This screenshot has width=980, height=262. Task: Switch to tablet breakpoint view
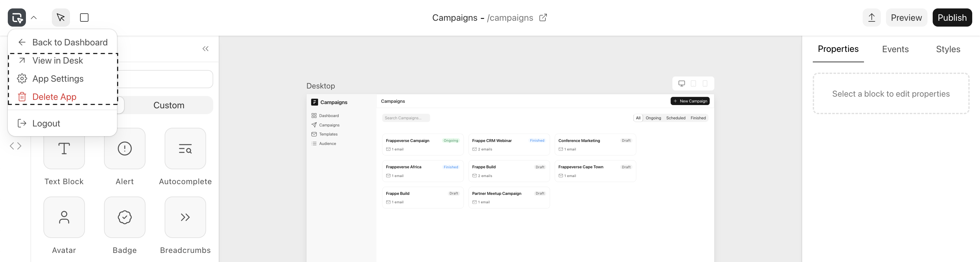click(x=693, y=83)
